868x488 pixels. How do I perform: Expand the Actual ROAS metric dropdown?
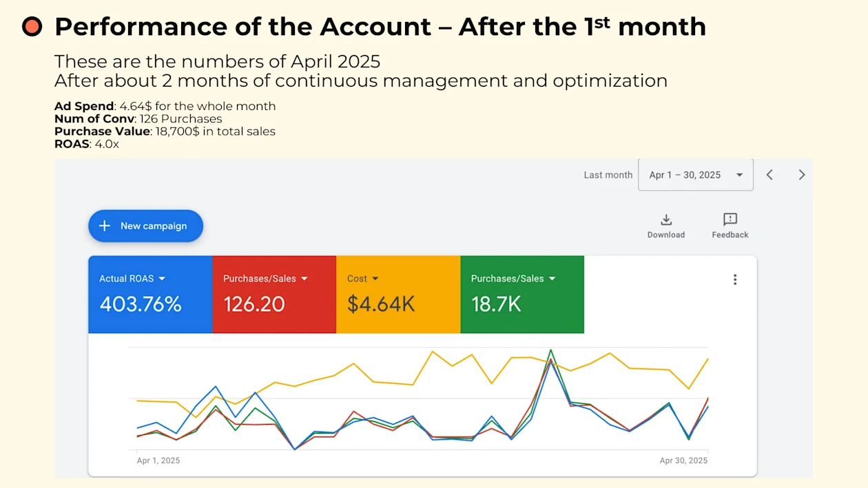point(162,279)
